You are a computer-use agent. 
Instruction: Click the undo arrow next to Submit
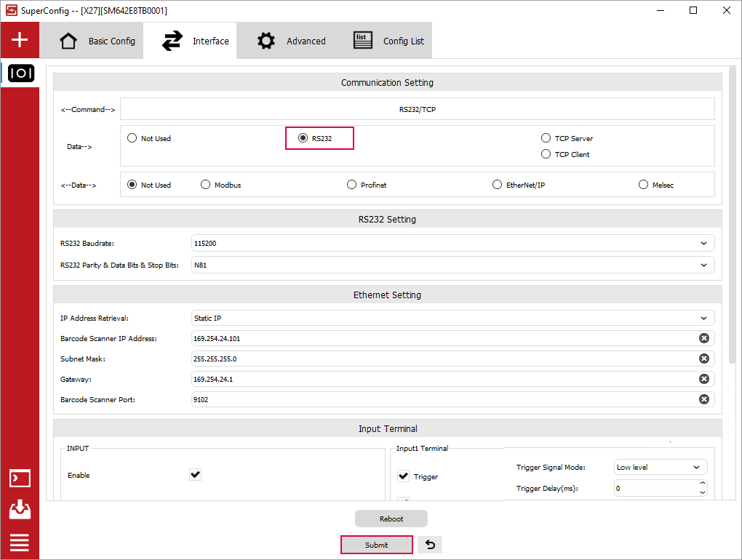pyautogui.click(x=430, y=545)
